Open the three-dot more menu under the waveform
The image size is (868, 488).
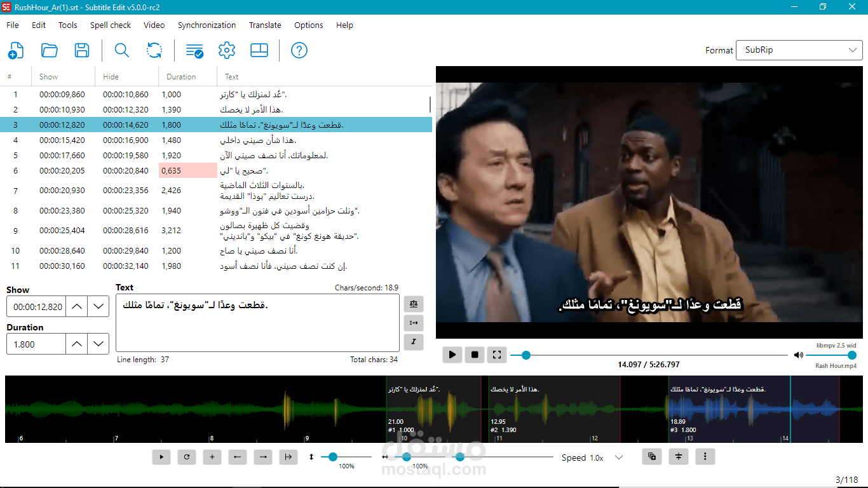(x=705, y=456)
